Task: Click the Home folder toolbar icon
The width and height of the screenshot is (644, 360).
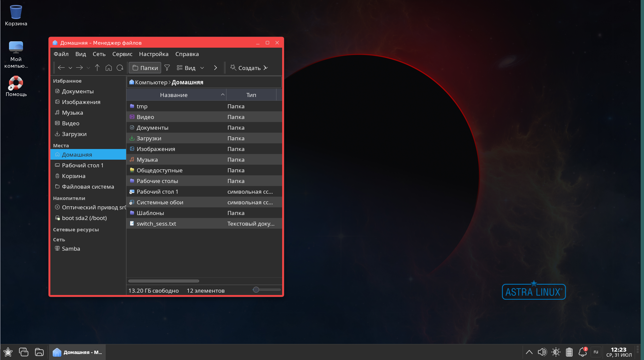Action: click(x=108, y=68)
